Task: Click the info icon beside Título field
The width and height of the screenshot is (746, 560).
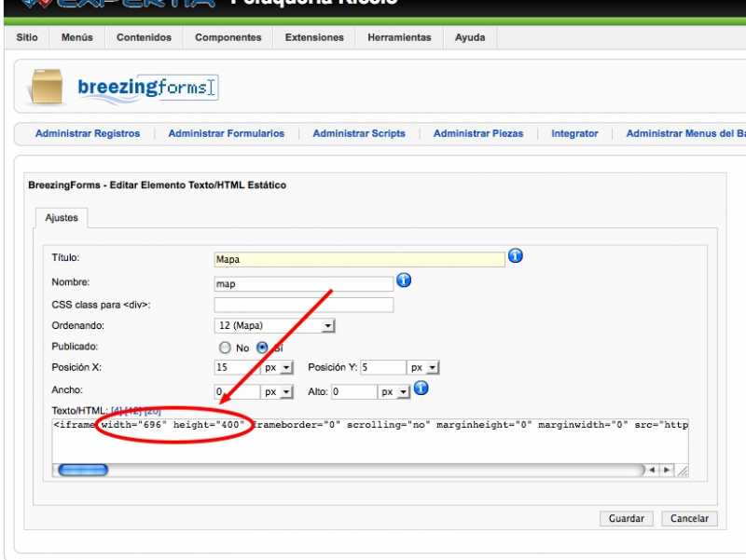Action: [516, 255]
